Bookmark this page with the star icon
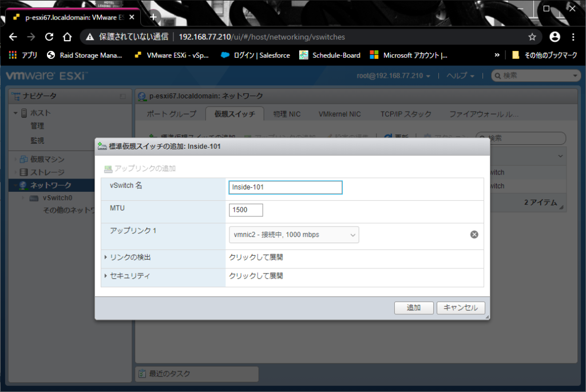This screenshot has height=392, width=586. click(x=532, y=37)
